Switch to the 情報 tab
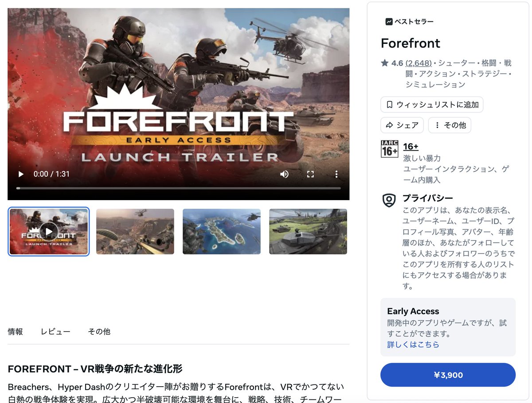 pyautogui.click(x=16, y=332)
